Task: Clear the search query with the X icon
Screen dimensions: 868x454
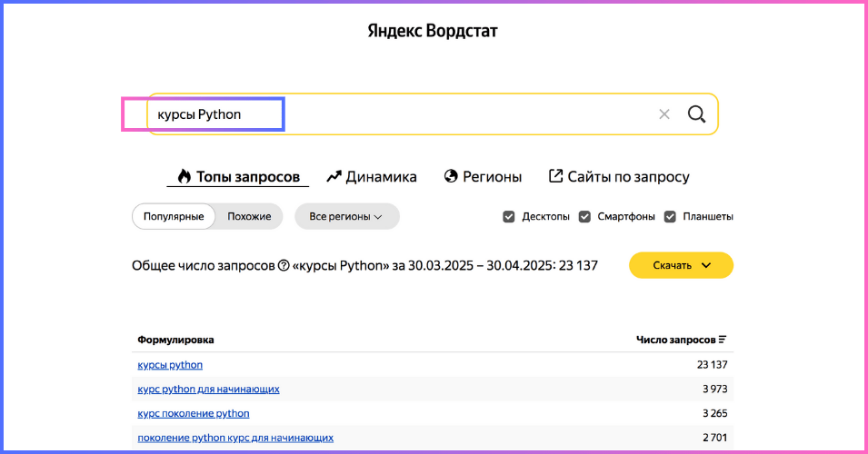Action: click(663, 114)
